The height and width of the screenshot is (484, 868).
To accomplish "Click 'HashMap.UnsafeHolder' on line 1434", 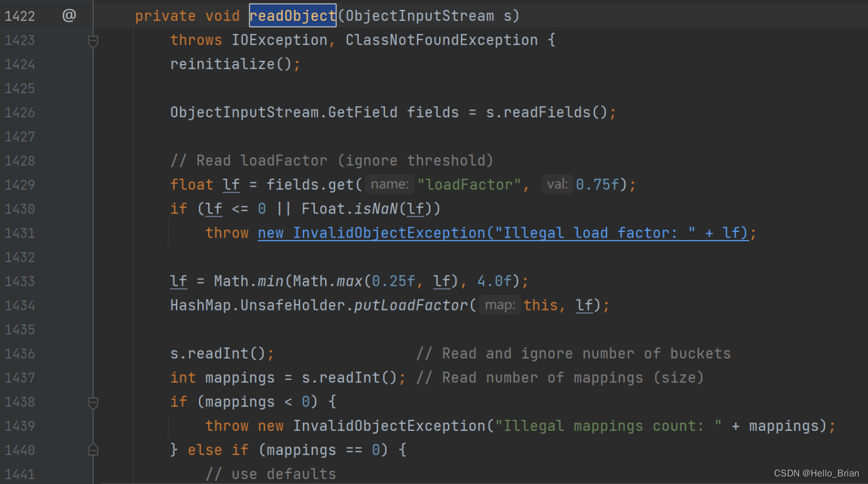I will [x=258, y=305].
